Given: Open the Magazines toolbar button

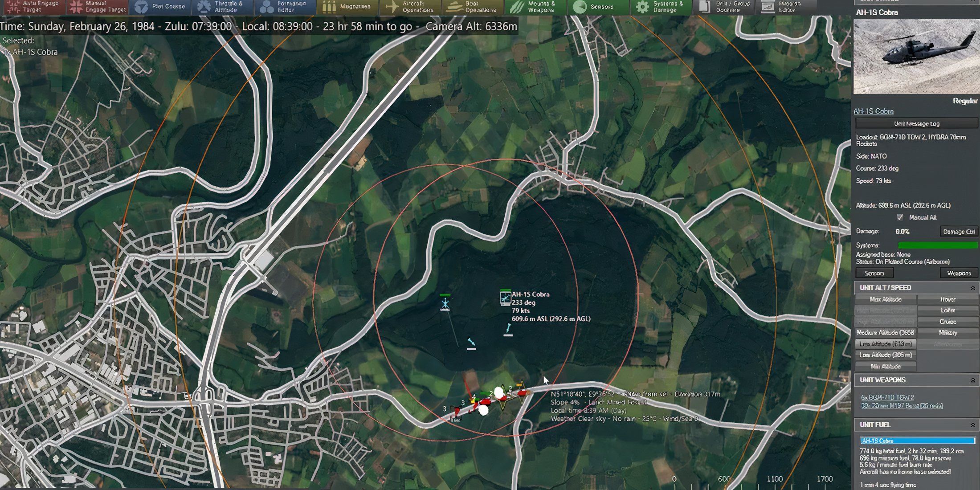Looking at the screenshot, I should [348, 7].
